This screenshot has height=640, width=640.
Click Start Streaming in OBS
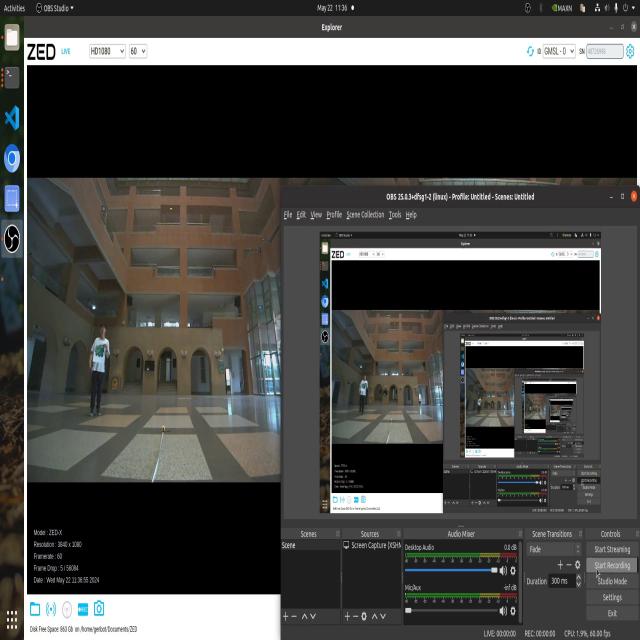coord(611,549)
